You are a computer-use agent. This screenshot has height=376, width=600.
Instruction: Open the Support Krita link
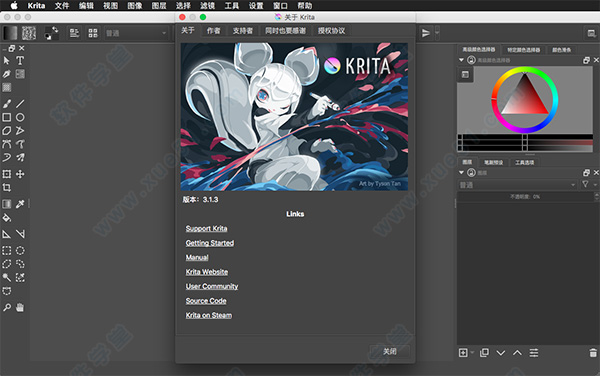tap(206, 228)
